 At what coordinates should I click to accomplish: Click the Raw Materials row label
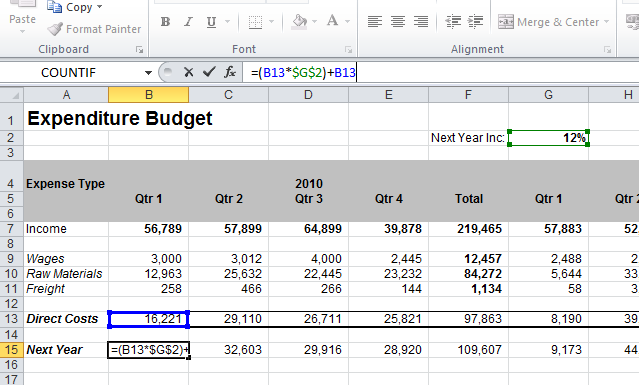64,274
